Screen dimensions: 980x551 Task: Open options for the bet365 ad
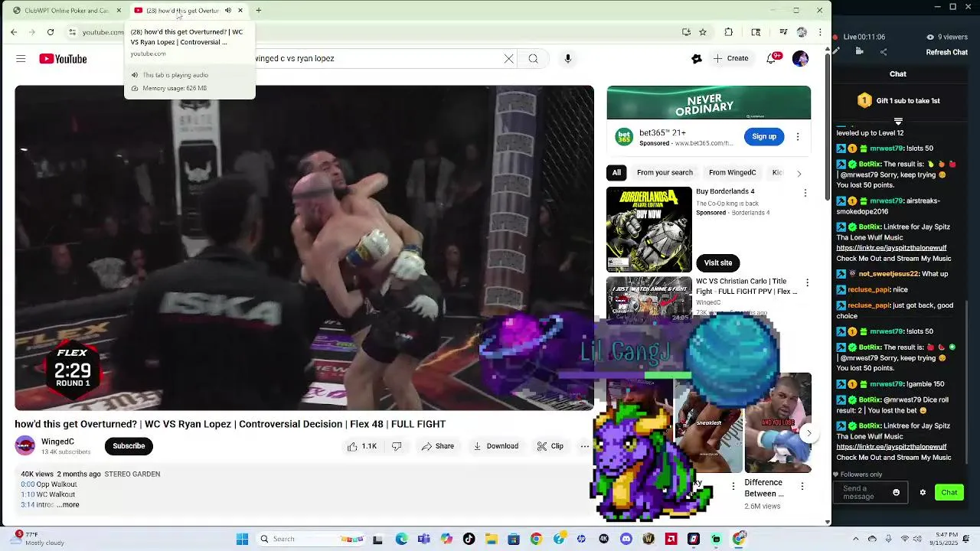pyautogui.click(x=798, y=136)
